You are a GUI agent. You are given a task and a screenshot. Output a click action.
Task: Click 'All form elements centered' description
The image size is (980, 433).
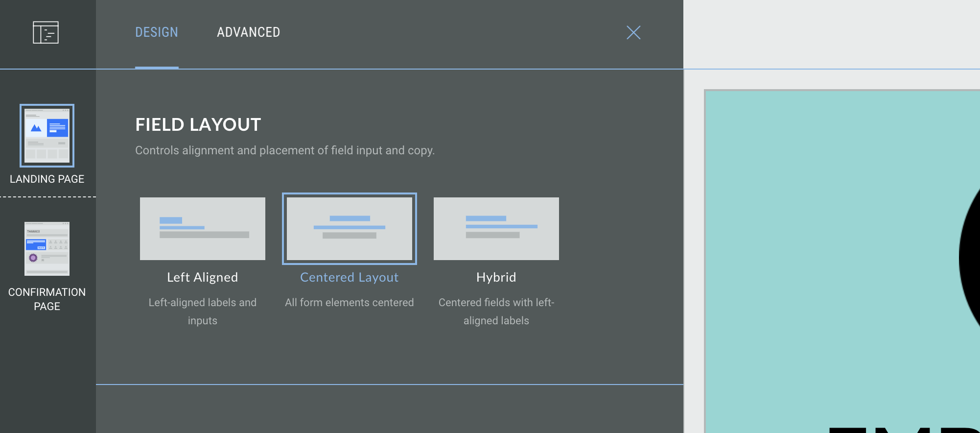coord(350,303)
